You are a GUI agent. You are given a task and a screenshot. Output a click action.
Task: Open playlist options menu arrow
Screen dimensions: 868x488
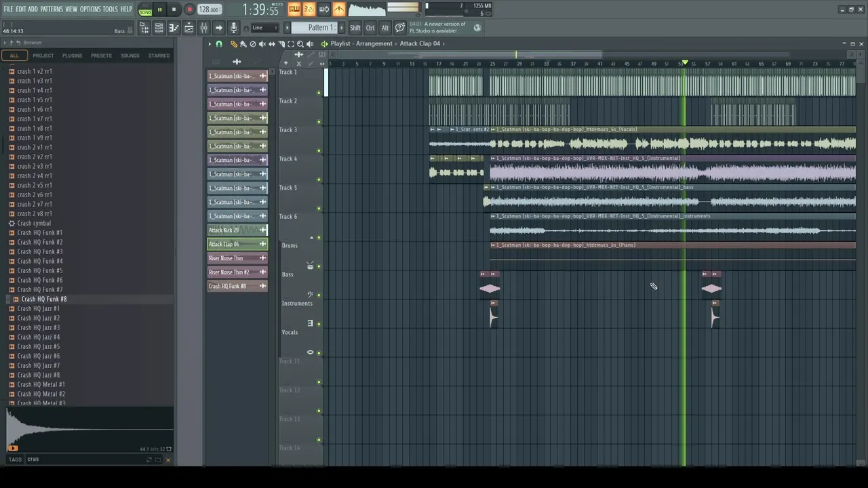tap(210, 43)
